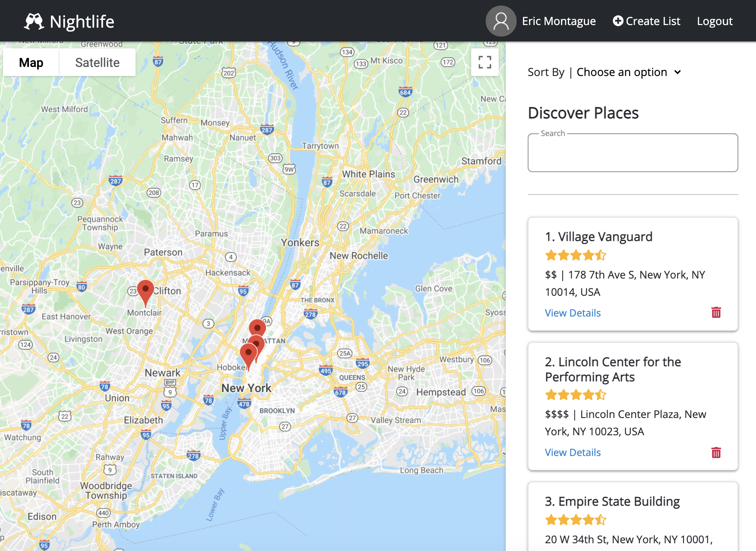The width and height of the screenshot is (756, 551).
Task: Click Village Vanguard star rating
Action: click(576, 256)
